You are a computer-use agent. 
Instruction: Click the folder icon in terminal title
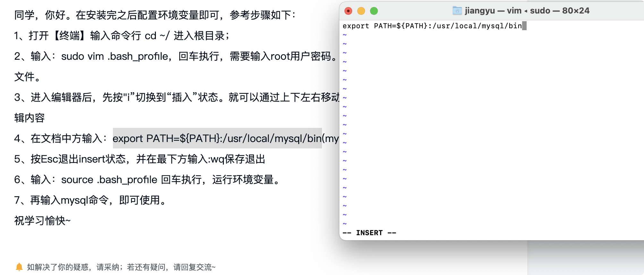[x=457, y=11]
